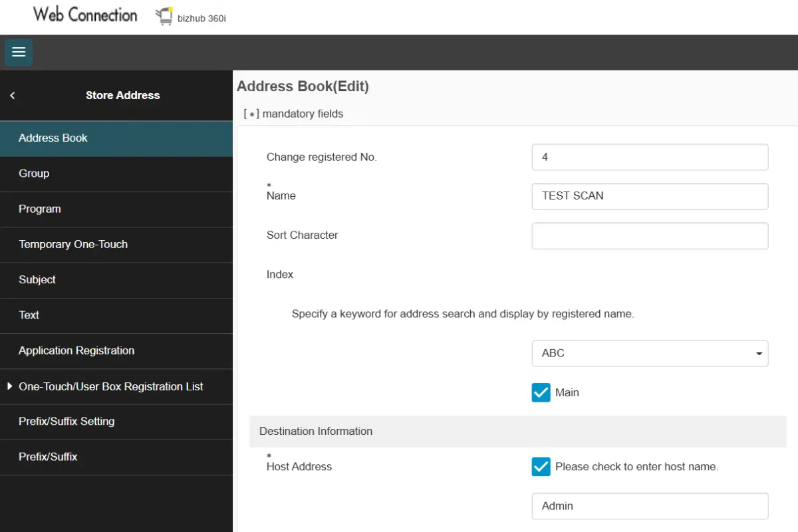The height and width of the screenshot is (532, 798).
Task: Click the bizhub 360i printer icon
Action: point(164,17)
